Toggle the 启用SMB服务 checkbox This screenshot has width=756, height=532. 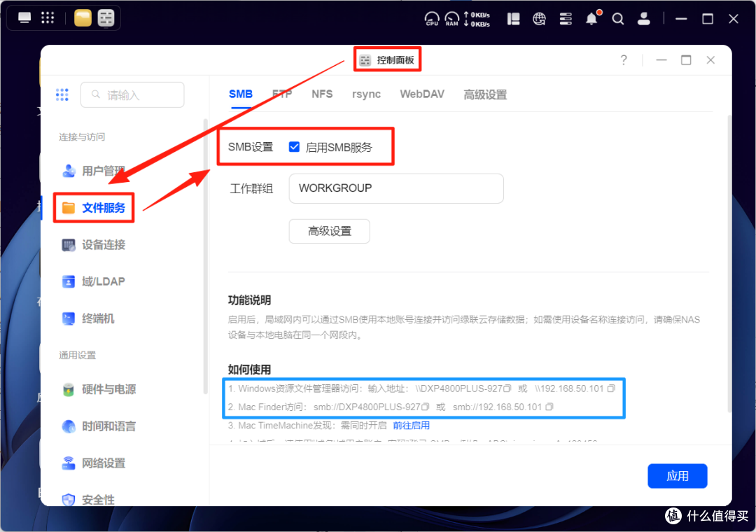[x=294, y=147]
